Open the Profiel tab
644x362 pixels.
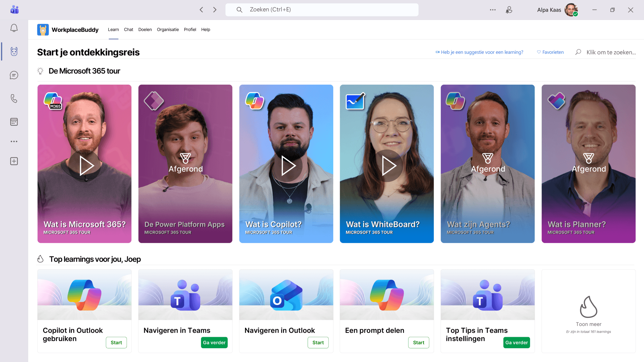[x=190, y=30]
